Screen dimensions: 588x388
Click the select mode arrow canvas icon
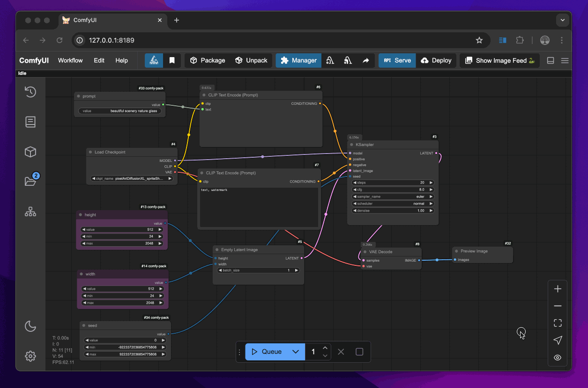point(558,340)
